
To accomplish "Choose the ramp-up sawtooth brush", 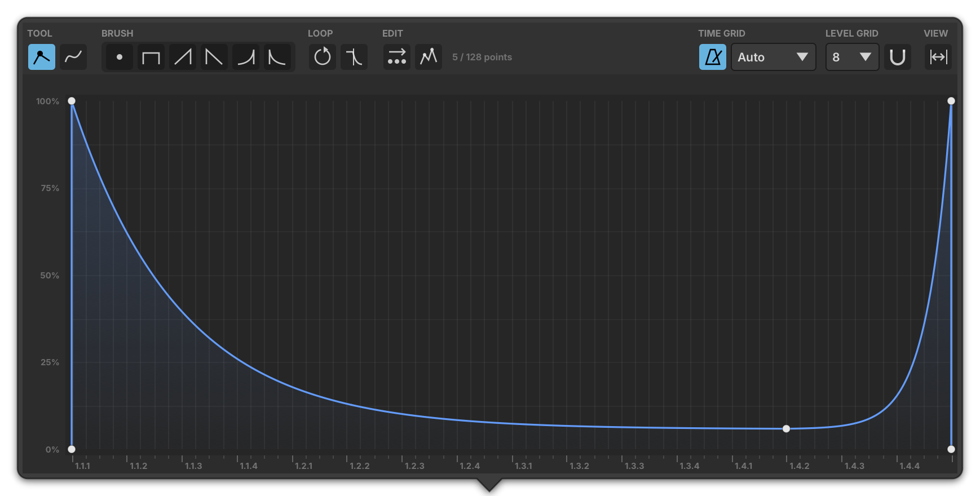I will [x=183, y=57].
